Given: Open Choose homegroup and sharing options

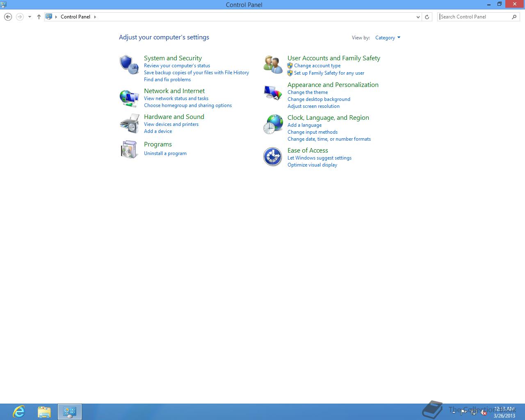Looking at the screenshot, I should [188, 105].
